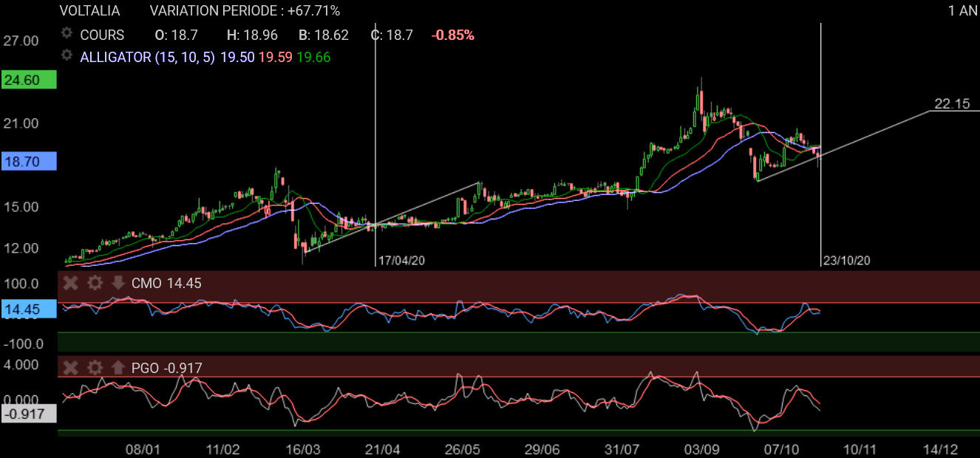The height and width of the screenshot is (458, 980).
Task: Click the gray -0.917 PGO value marker
Action: coord(28,414)
